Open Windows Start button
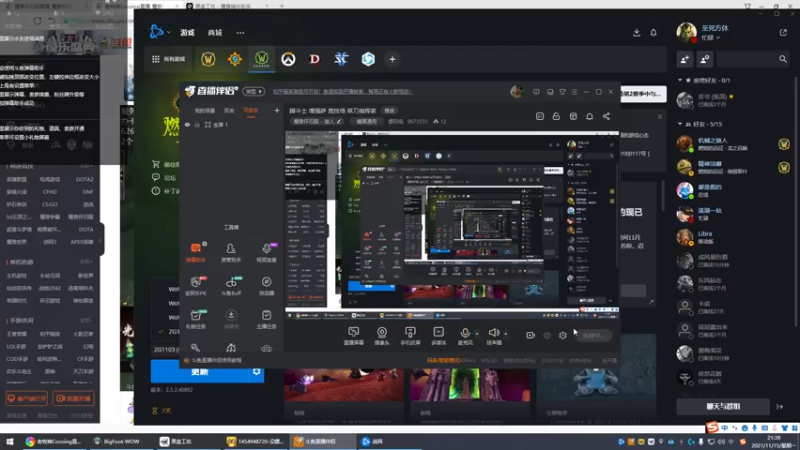 (x=9, y=441)
